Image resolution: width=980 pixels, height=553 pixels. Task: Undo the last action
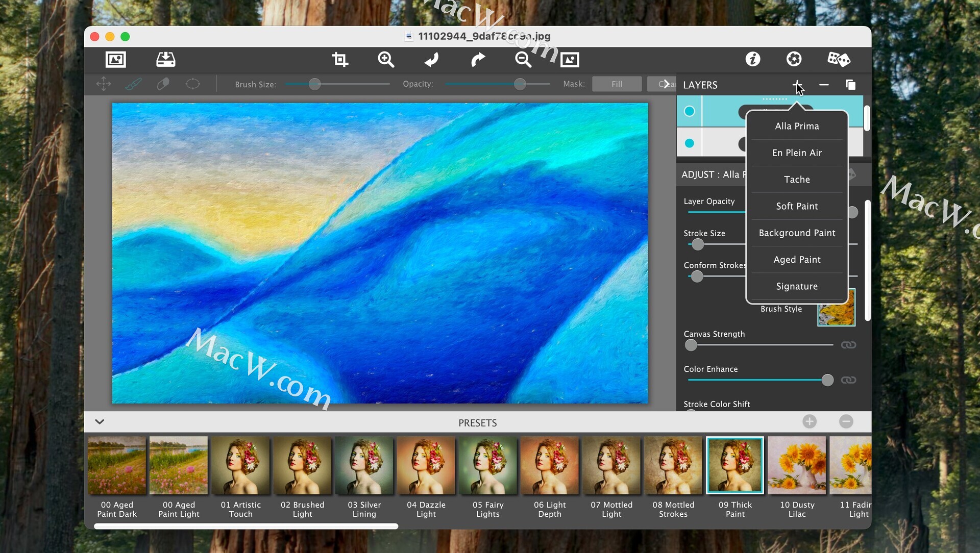[x=432, y=60]
